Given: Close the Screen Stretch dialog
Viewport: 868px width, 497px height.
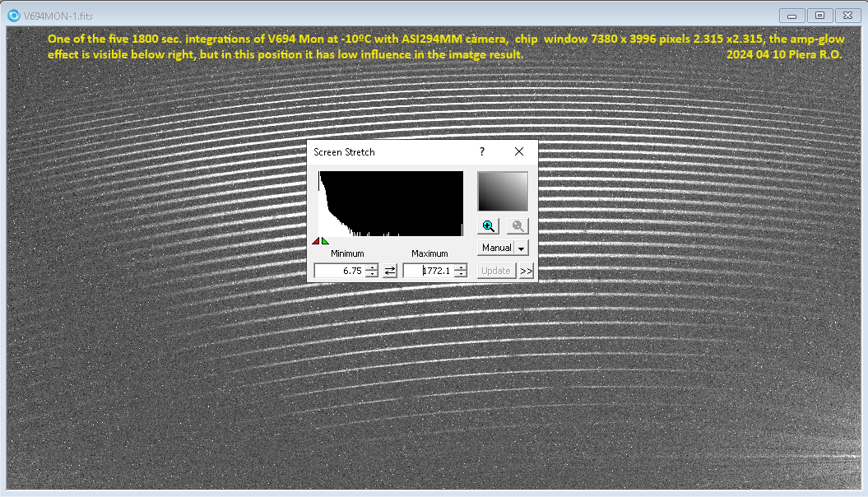Looking at the screenshot, I should coord(518,151).
